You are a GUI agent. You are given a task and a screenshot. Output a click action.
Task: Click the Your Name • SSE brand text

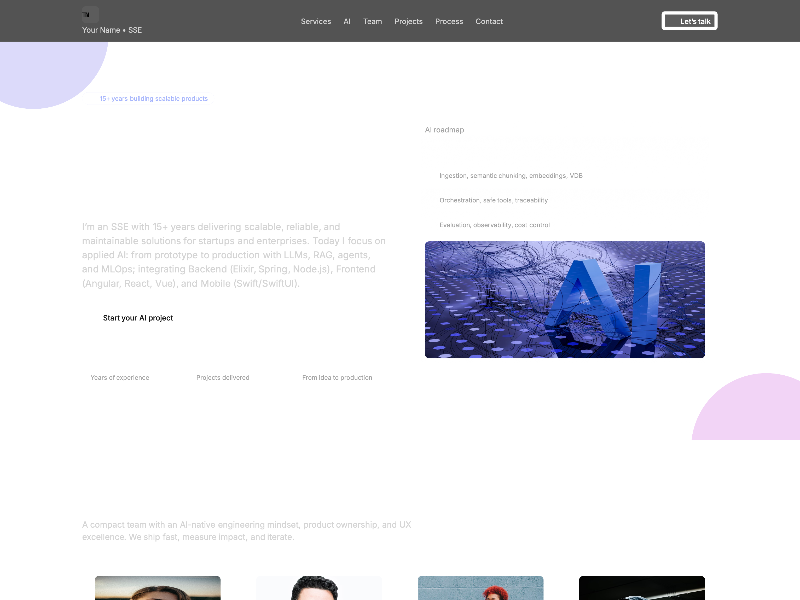click(x=112, y=31)
